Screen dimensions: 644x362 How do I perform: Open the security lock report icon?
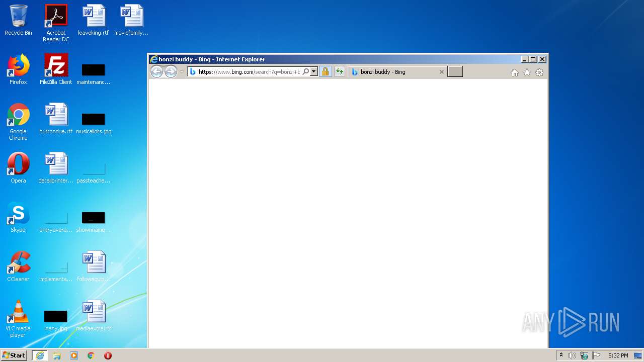326,72
